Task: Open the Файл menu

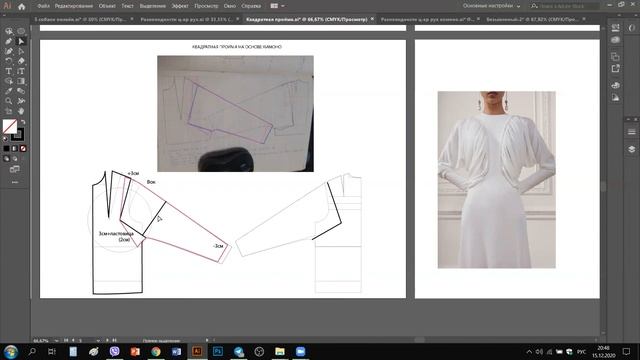Action: (44, 6)
